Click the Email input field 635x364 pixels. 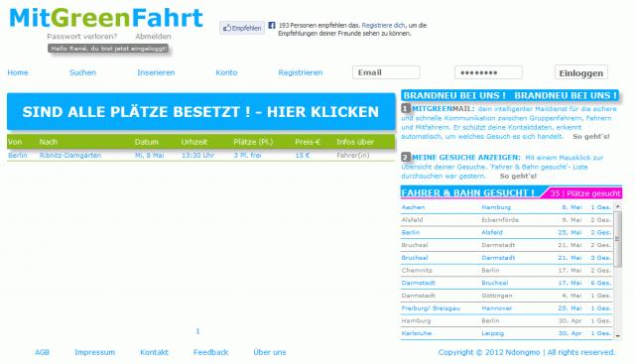pos(386,72)
